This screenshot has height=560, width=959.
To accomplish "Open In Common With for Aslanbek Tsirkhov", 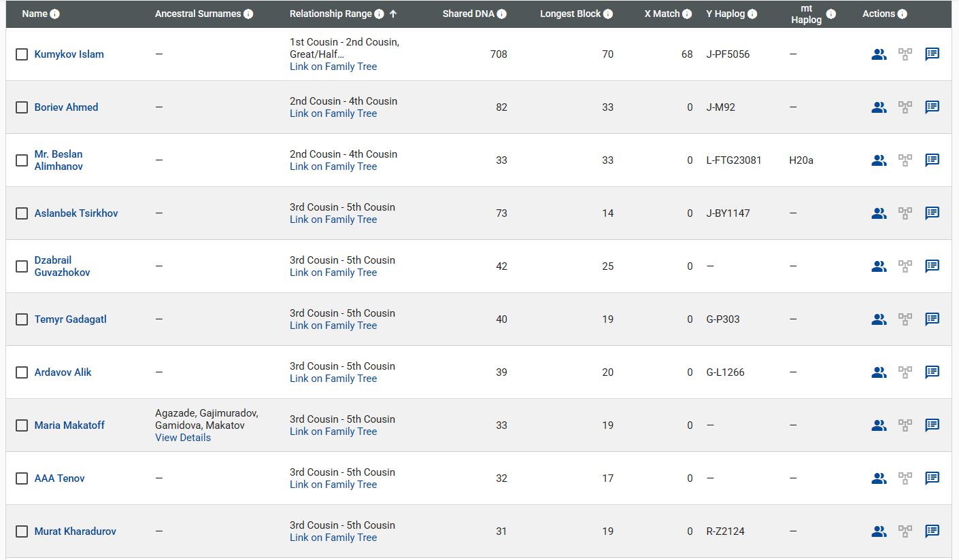I will coord(879,213).
